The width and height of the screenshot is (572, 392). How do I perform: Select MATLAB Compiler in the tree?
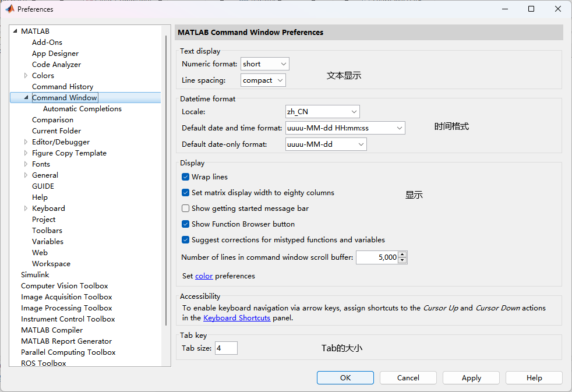52,330
